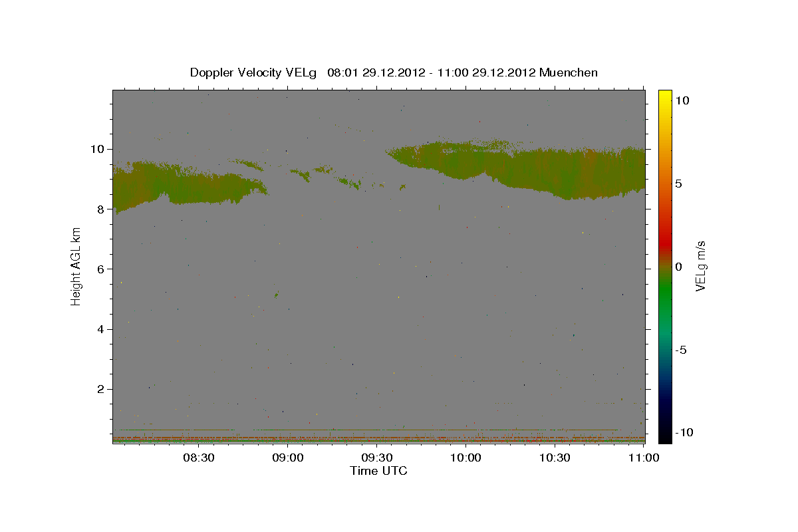Click the 10:30 time tick label

pos(555,458)
